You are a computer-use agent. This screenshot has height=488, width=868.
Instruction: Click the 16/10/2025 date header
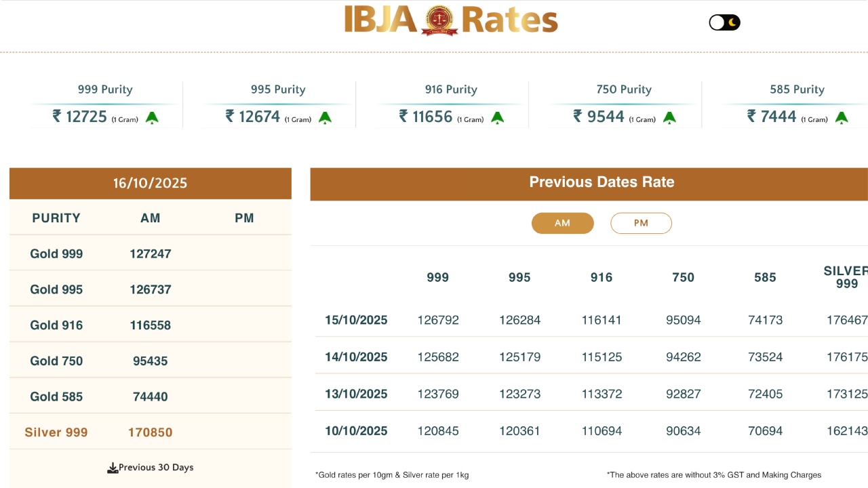[x=150, y=183]
